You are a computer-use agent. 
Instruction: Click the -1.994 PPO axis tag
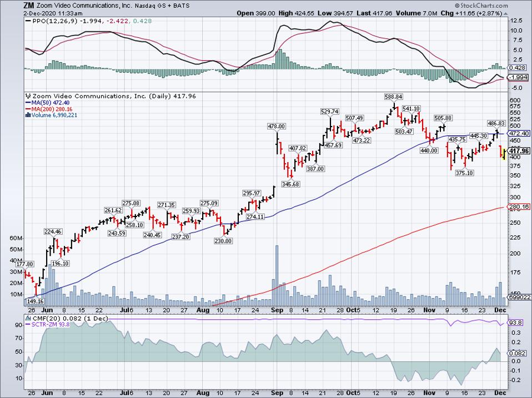519,77
